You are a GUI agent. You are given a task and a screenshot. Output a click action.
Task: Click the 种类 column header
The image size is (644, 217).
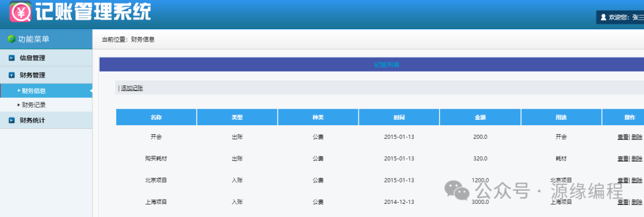click(318, 117)
